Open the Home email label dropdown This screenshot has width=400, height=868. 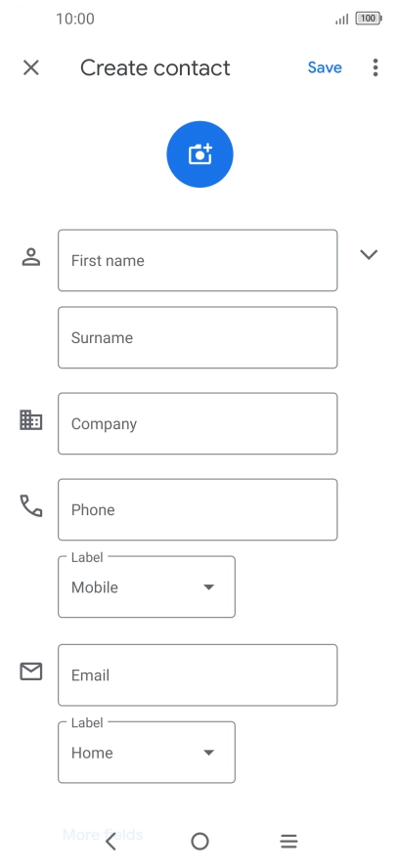tap(147, 753)
